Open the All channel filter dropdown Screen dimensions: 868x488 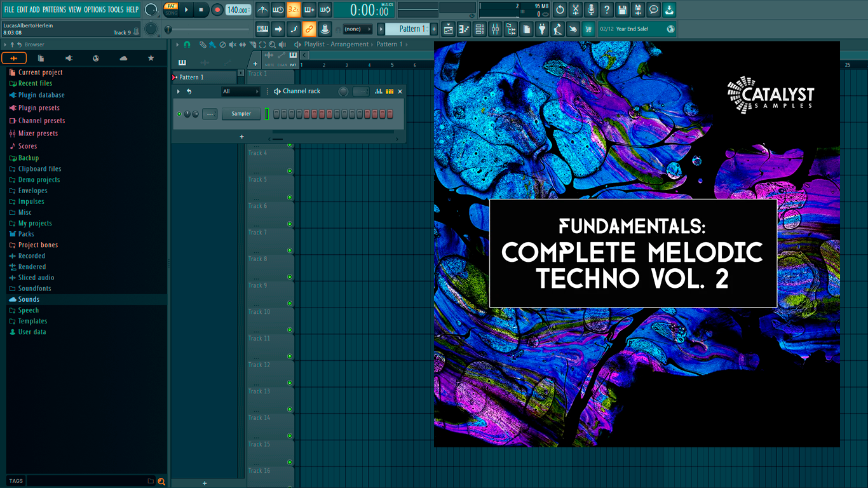coord(241,91)
